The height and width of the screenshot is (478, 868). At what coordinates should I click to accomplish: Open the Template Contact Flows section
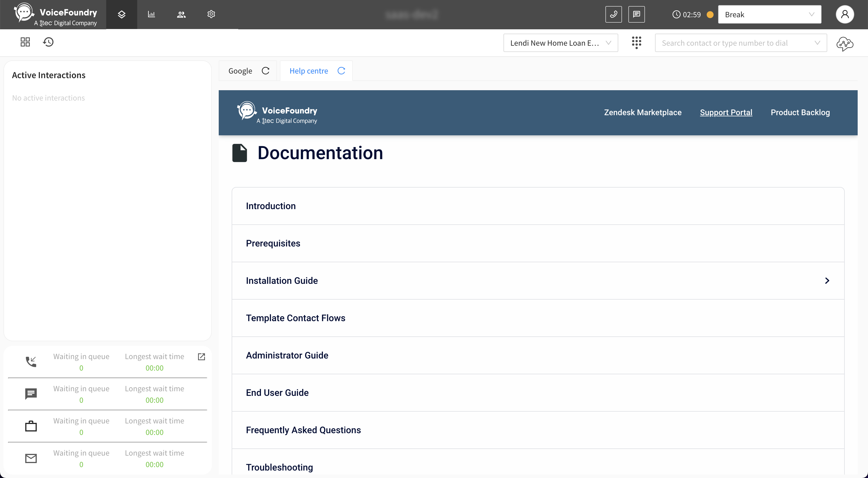(x=538, y=318)
